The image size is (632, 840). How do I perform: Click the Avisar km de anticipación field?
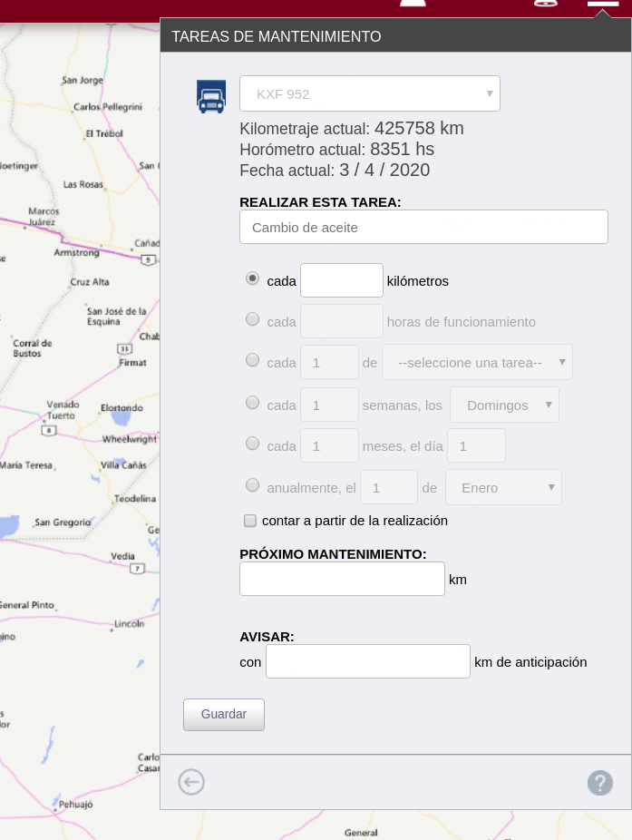click(367, 661)
